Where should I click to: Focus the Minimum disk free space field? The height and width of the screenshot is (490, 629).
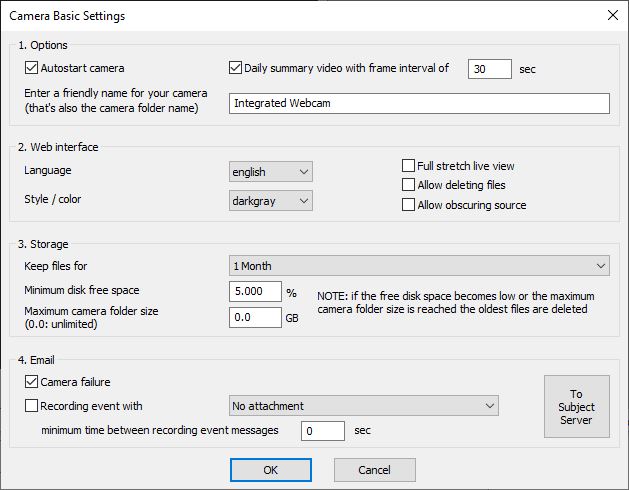(255, 291)
